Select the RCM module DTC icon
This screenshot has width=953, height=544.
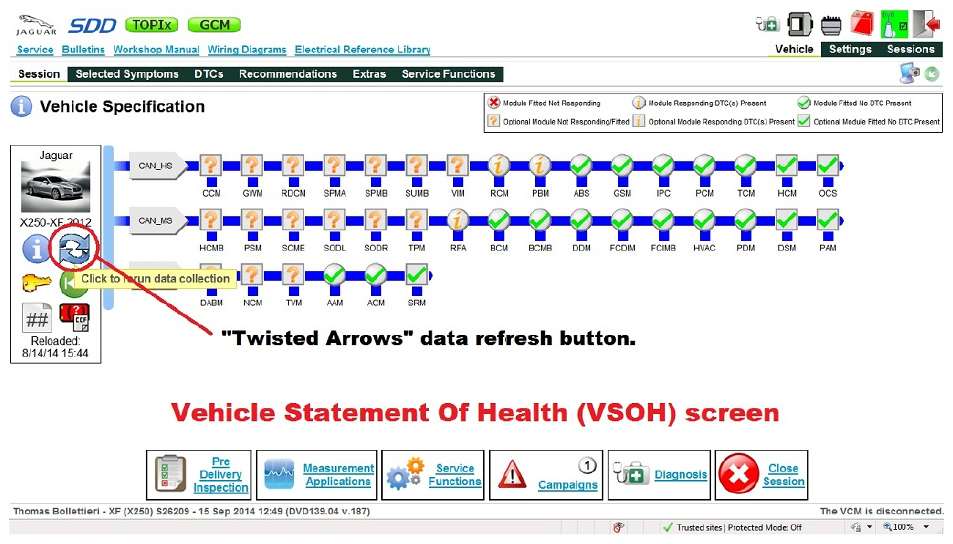[x=499, y=165]
